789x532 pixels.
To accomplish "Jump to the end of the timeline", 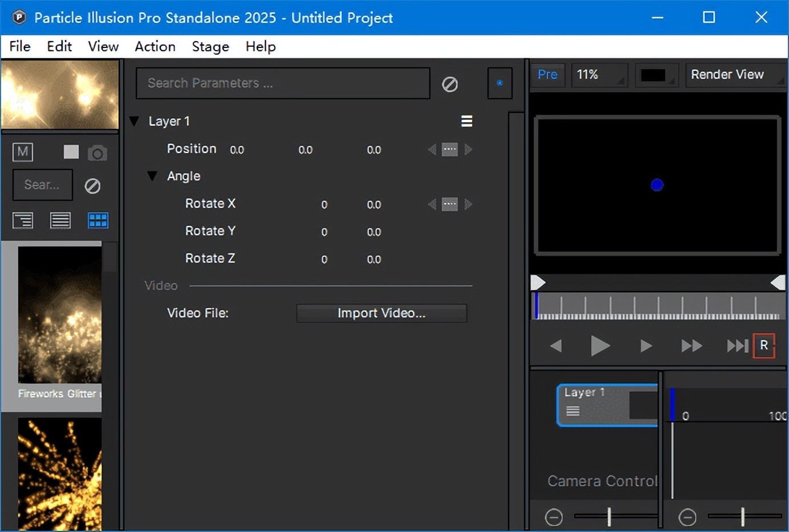I will (x=736, y=346).
